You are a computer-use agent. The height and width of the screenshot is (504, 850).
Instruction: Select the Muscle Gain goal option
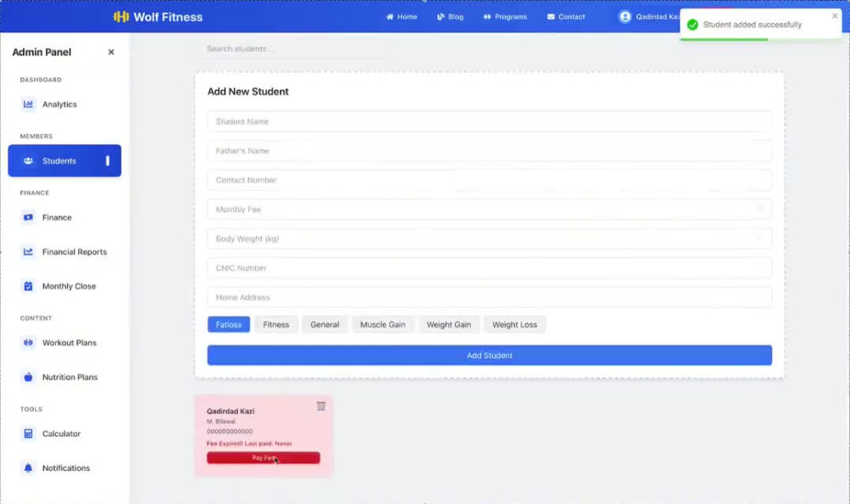point(382,325)
